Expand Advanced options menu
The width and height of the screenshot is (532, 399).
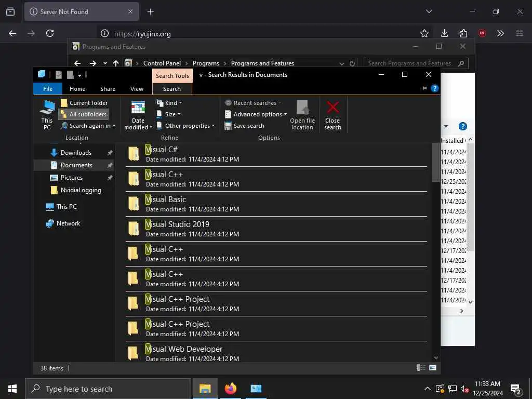tap(256, 114)
